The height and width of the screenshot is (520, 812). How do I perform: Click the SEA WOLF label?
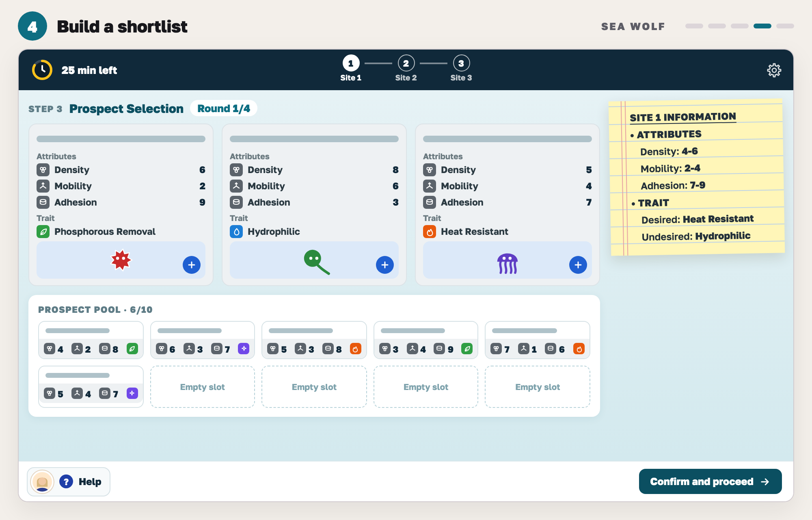633,26
